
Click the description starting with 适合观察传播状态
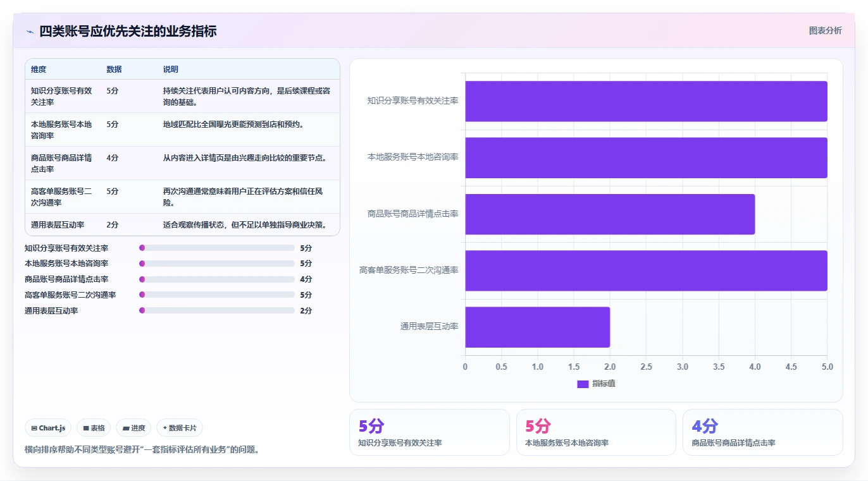point(245,224)
